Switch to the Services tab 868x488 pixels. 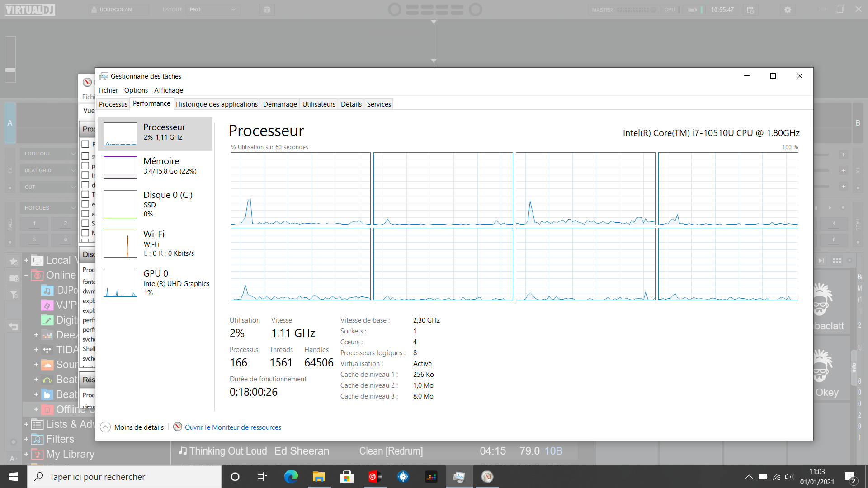pos(379,104)
